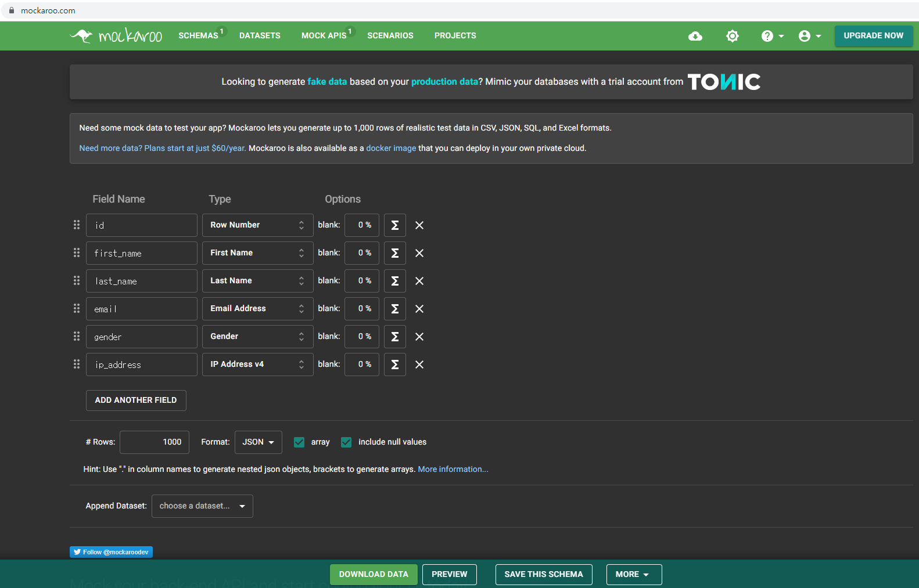This screenshot has height=588, width=919.
Task: Go to DATASETS nav item
Action: click(x=260, y=36)
